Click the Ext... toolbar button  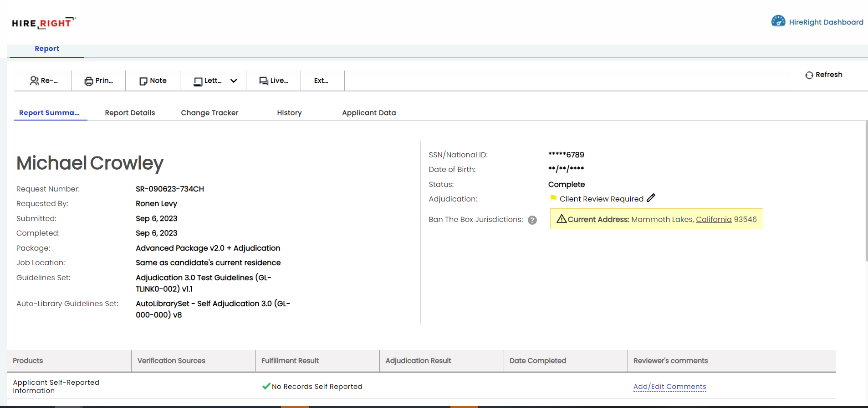click(321, 81)
